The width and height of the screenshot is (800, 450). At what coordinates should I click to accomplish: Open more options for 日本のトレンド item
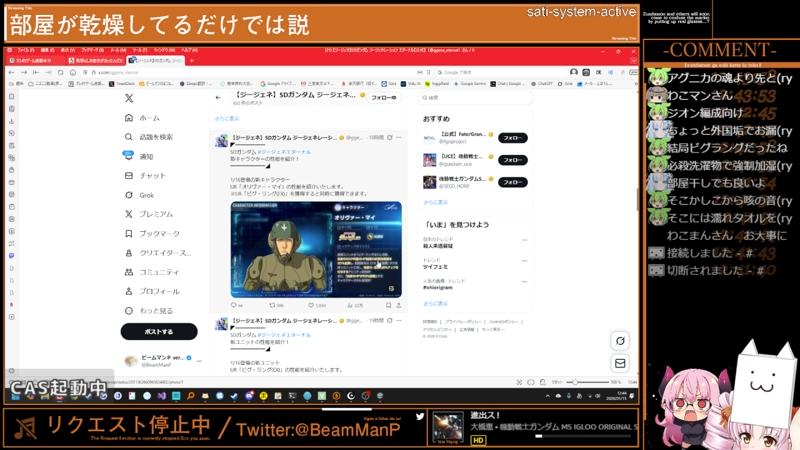tap(524, 240)
